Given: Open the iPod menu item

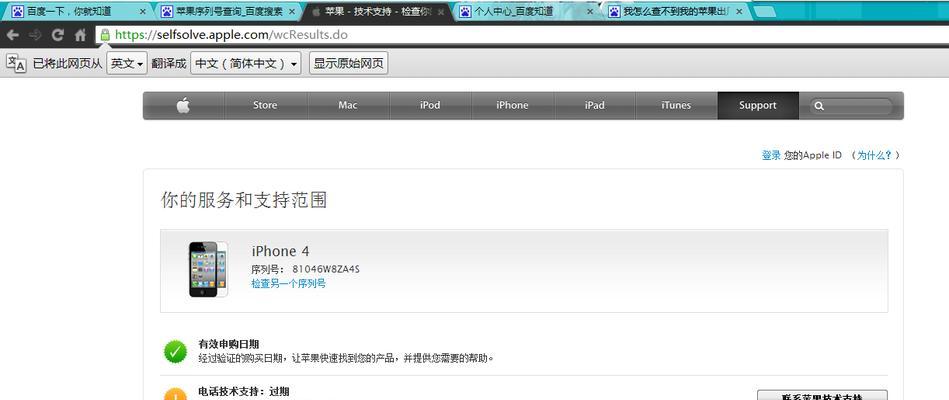Looking at the screenshot, I should [x=430, y=105].
